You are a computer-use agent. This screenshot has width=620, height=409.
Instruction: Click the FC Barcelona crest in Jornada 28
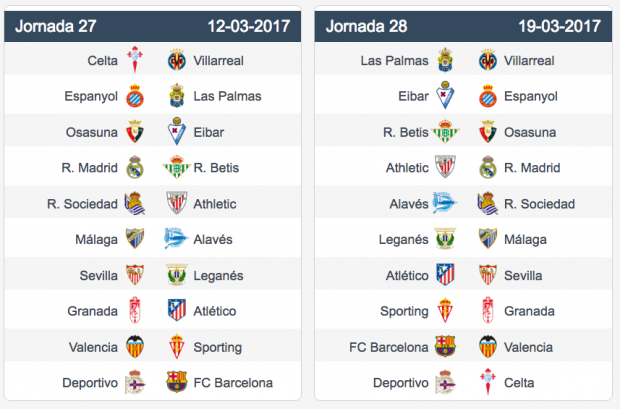[x=445, y=347]
